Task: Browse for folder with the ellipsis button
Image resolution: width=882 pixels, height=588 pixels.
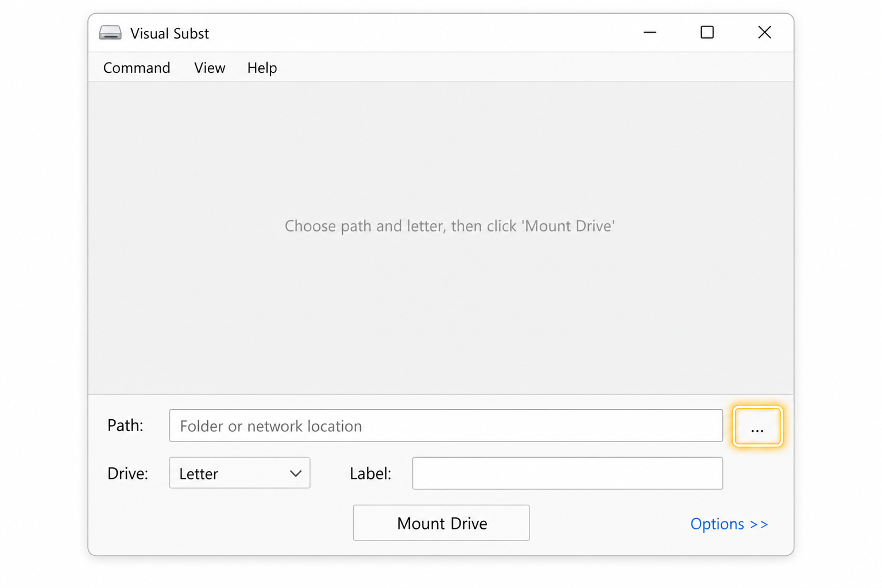Action: 757,426
